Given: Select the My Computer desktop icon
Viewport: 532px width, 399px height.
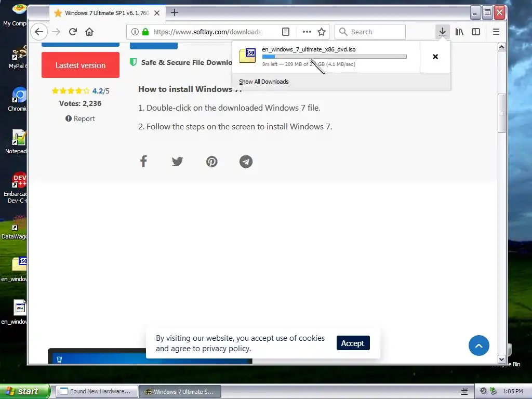Looking at the screenshot, I should (x=20, y=9).
